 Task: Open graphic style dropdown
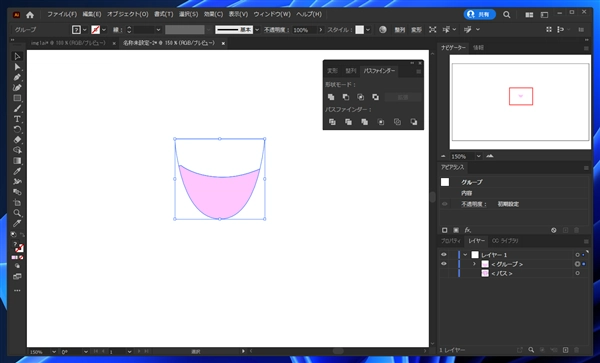368,29
